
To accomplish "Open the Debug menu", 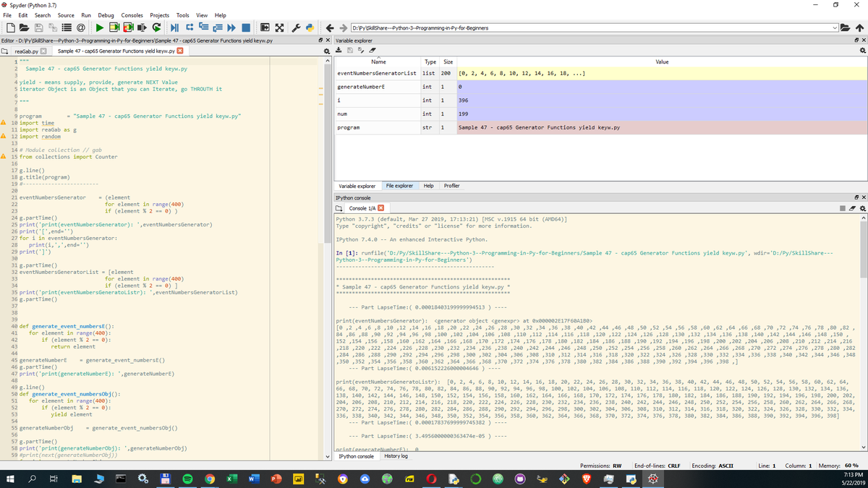I will [x=106, y=15].
